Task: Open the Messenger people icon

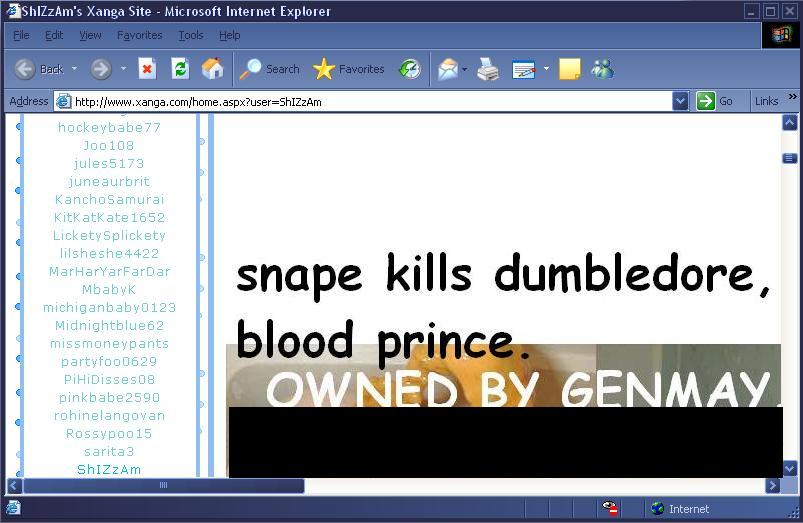Action: click(x=603, y=69)
